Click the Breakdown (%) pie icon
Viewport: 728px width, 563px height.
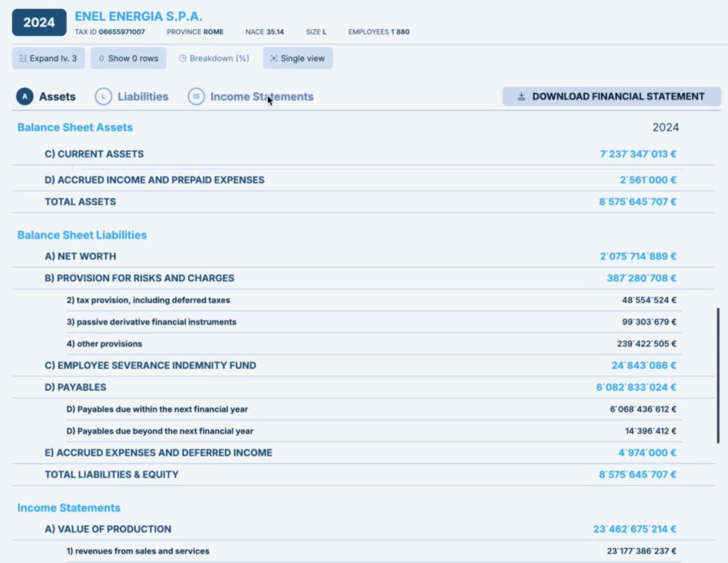[x=183, y=58]
